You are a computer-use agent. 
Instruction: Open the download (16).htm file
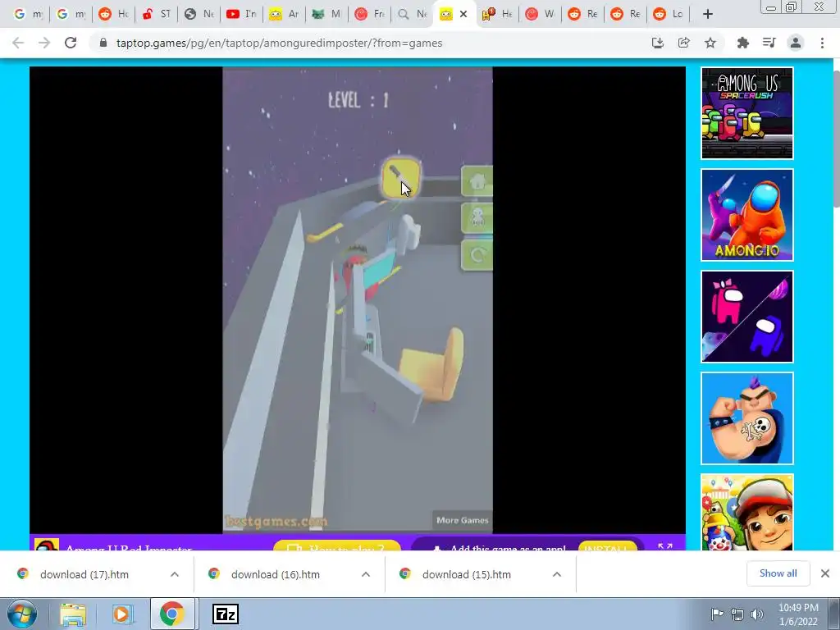pos(276,574)
